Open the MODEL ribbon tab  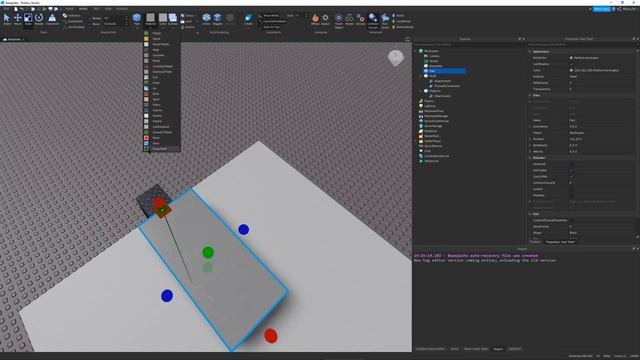[83, 9]
